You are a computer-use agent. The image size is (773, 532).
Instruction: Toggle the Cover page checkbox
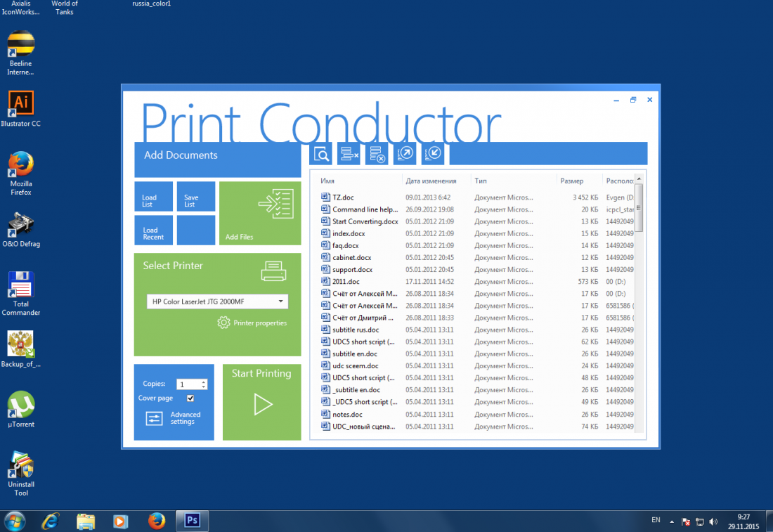(x=190, y=398)
